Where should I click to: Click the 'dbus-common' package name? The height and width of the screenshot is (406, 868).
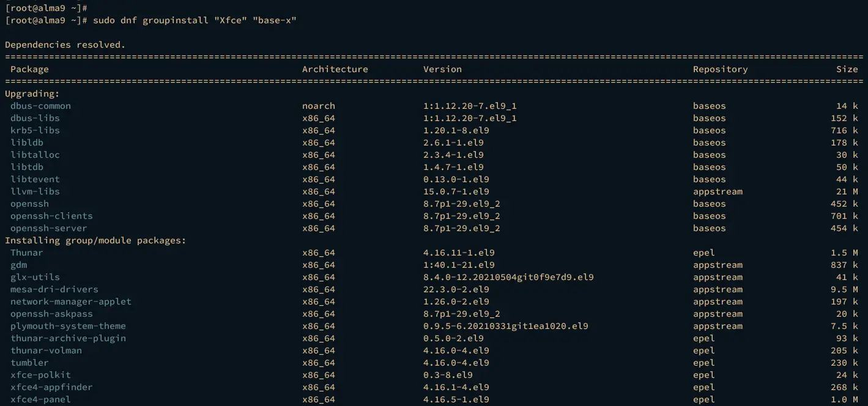click(40, 106)
